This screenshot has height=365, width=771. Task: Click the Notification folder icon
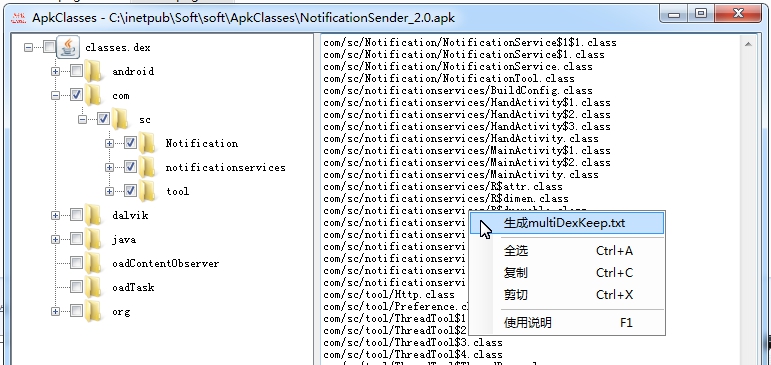(x=147, y=143)
